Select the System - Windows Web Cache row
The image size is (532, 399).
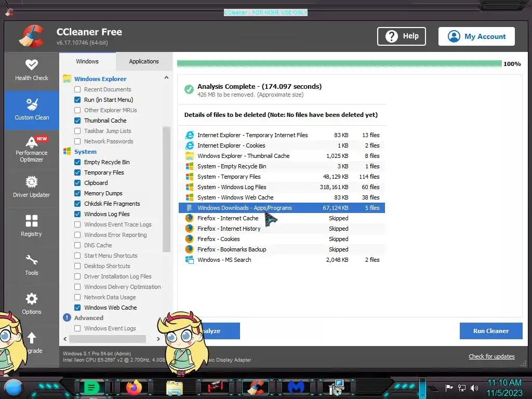(x=282, y=197)
